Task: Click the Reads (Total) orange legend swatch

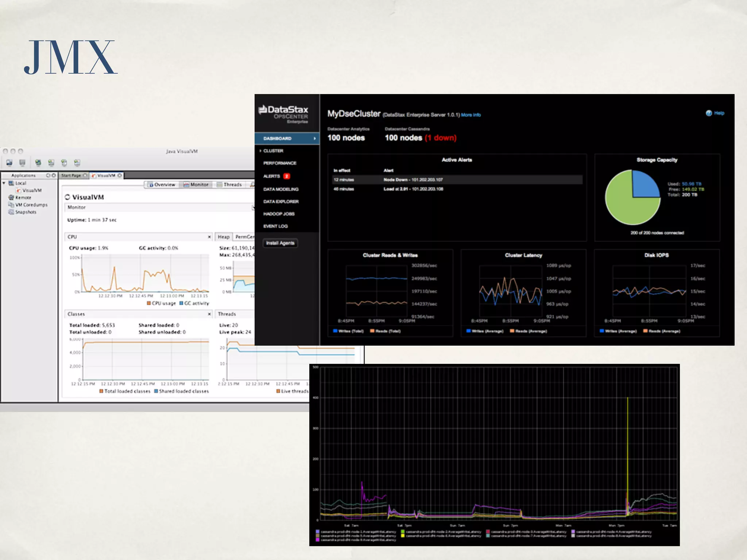Action: click(372, 331)
